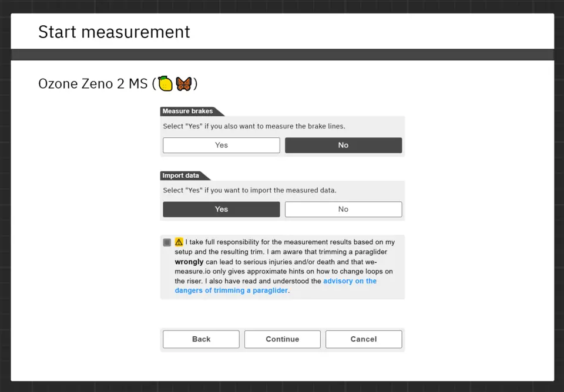Click the butterfly emoji in the glider name

[183, 84]
